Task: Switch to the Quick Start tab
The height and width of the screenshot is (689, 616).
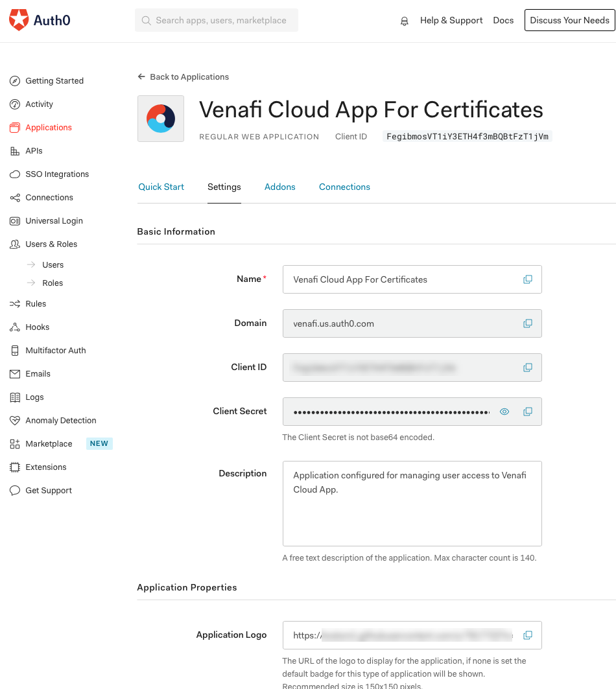Action: 161,187
